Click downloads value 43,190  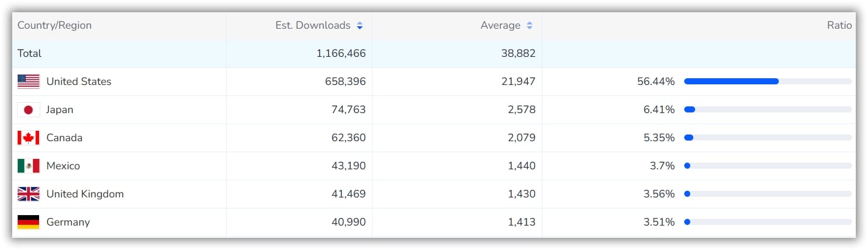point(348,166)
